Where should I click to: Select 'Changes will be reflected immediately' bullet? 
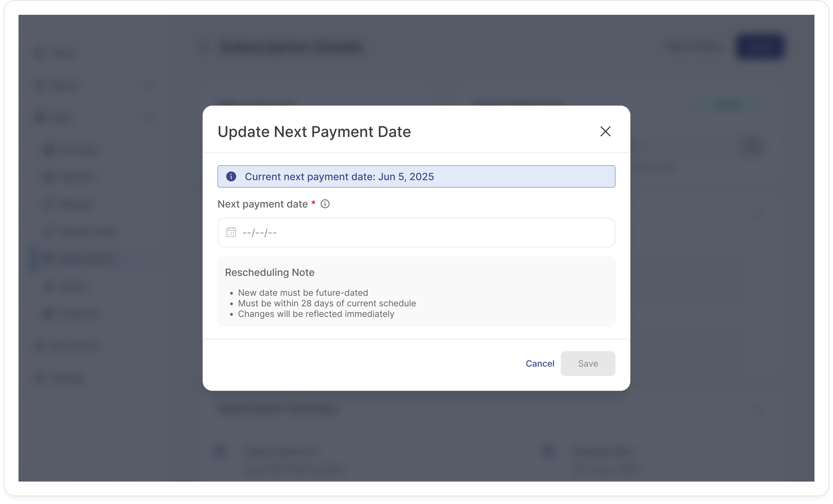point(316,314)
